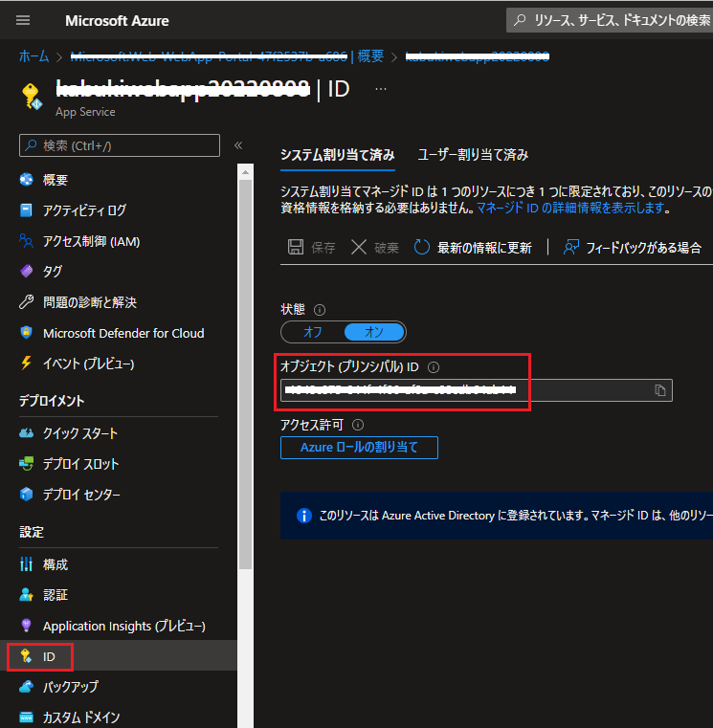
Task: Click 最新の情報に更新 refresh button
Action: [x=473, y=248]
